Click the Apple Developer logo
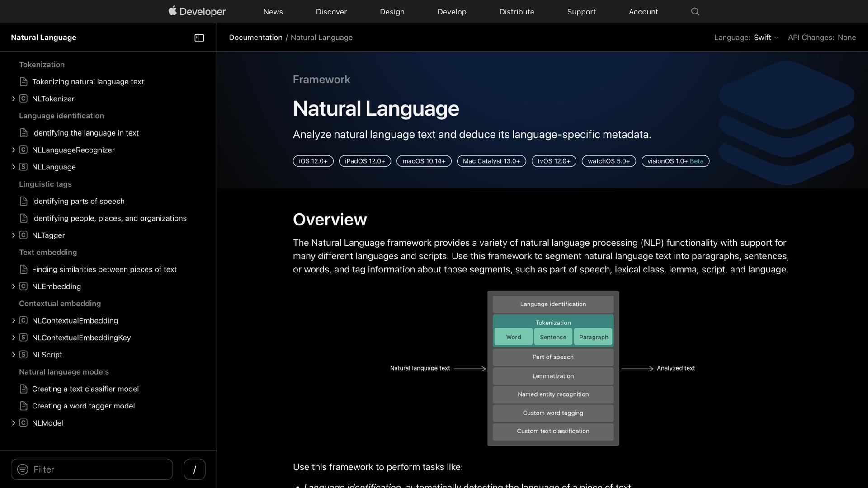Viewport: 868px width, 488px height. pyautogui.click(x=197, y=11)
